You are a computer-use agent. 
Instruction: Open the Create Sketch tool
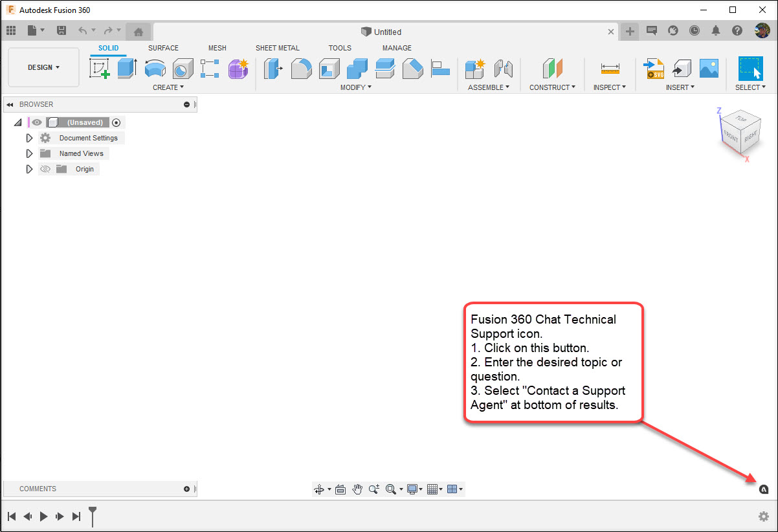pos(98,68)
